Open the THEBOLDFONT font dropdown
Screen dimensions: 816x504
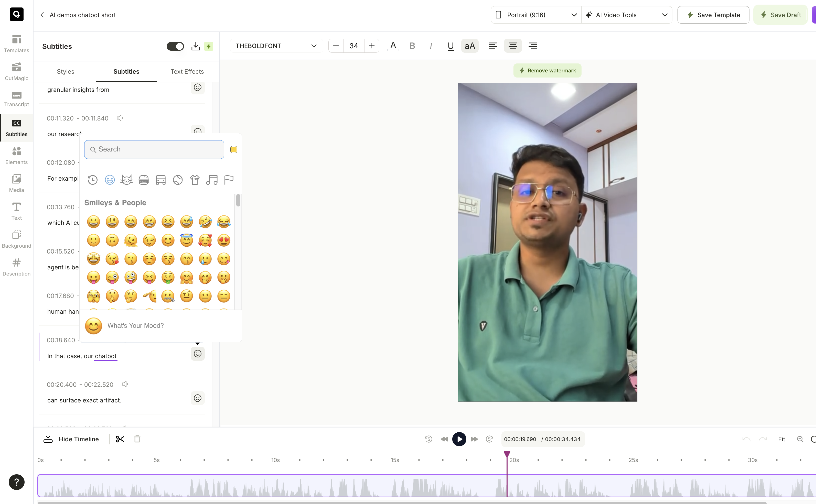[276, 46]
